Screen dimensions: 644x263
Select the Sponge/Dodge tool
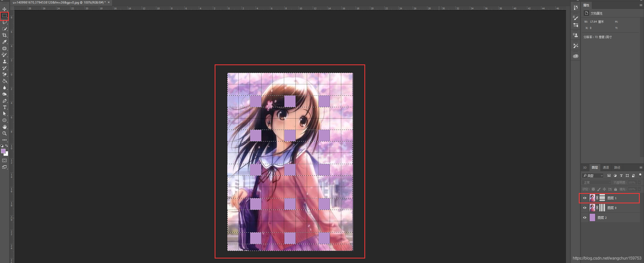tap(5, 94)
